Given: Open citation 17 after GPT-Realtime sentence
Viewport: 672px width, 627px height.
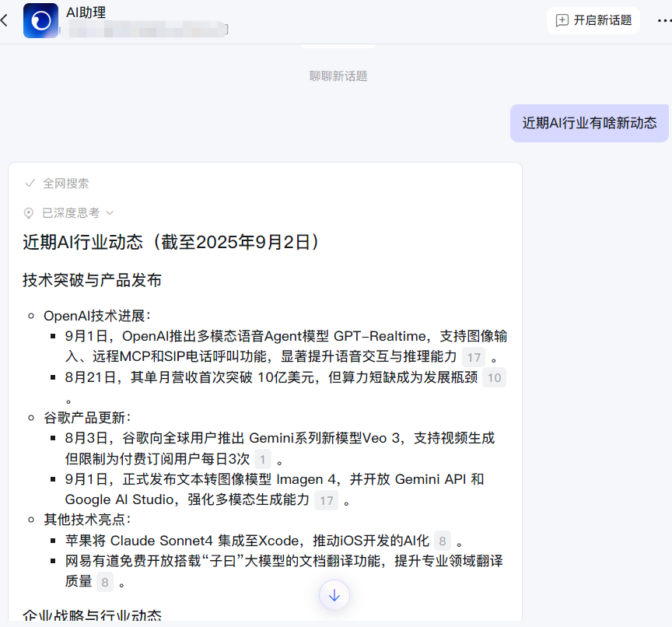Looking at the screenshot, I should 474,357.
